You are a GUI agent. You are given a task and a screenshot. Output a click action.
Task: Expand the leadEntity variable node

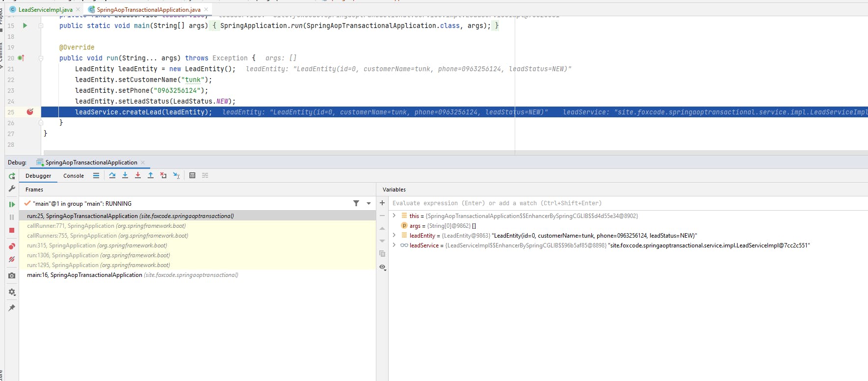click(x=394, y=235)
